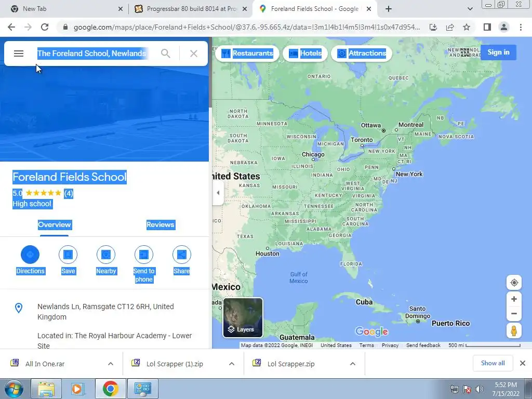Click the address pin icon

(x=19, y=308)
